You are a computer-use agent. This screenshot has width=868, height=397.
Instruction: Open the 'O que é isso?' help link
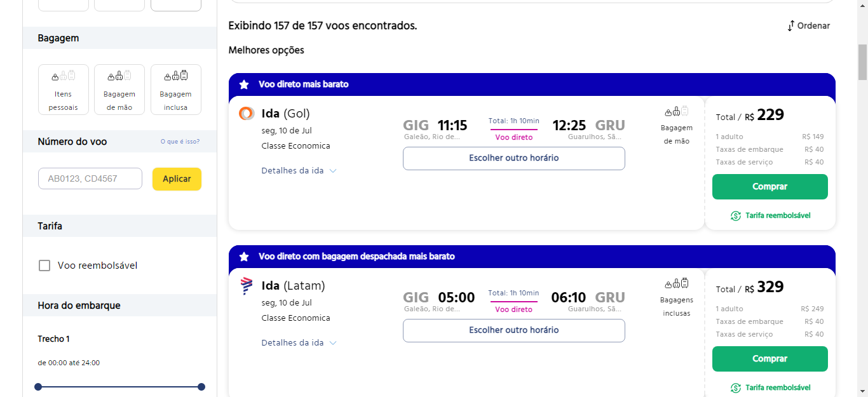(x=180, y=142)
